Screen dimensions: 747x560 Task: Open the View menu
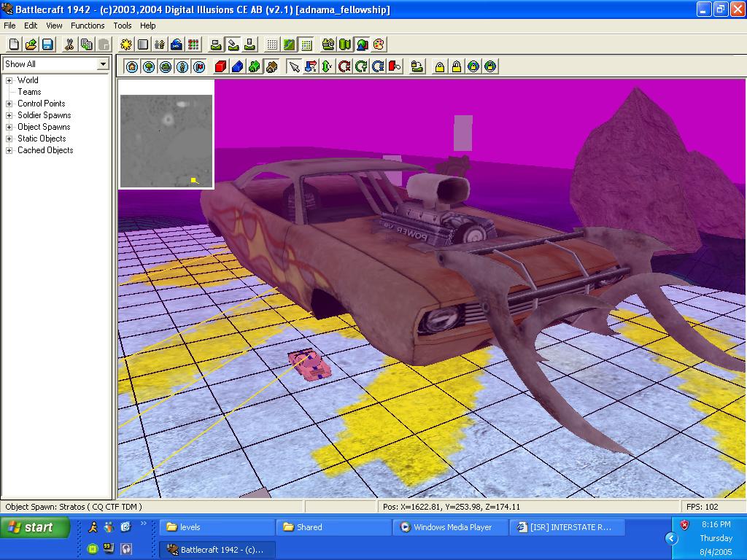(x=54, y=26)
